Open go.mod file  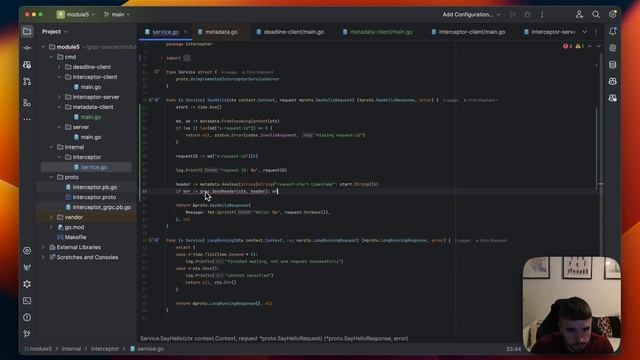71,227
